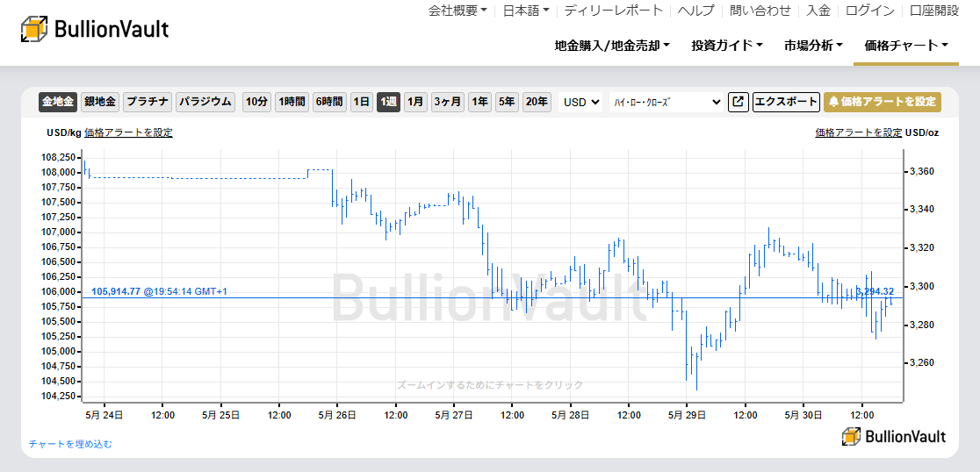
Task: Switch chart to 銀地金 silver
Action: (100, 102)
